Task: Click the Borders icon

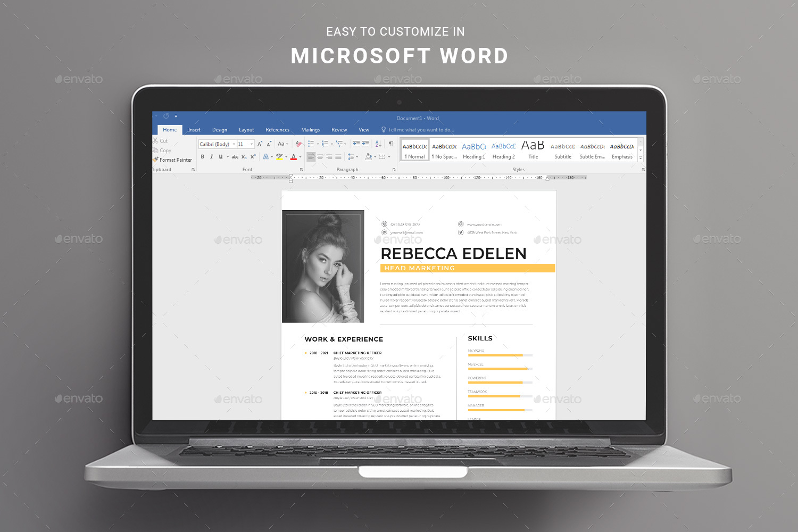Action: pyautogui.click(x=382, y=157)
